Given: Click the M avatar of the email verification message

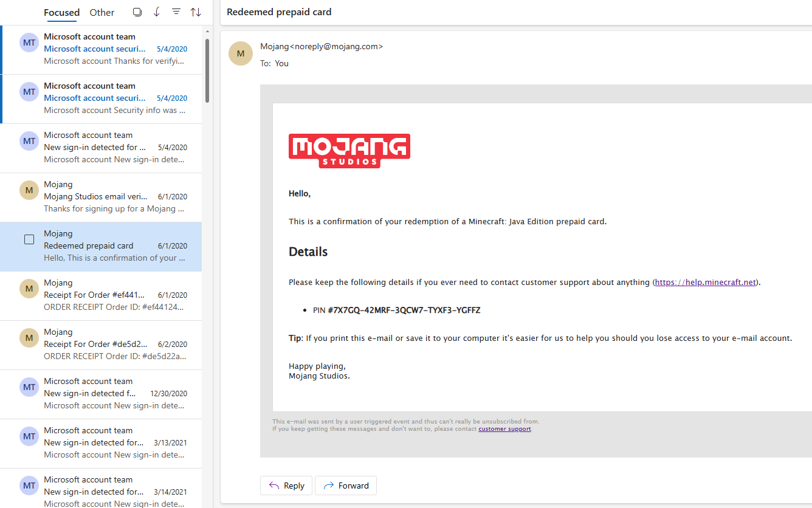Looking at the screenshot, I should pos(29,190).
